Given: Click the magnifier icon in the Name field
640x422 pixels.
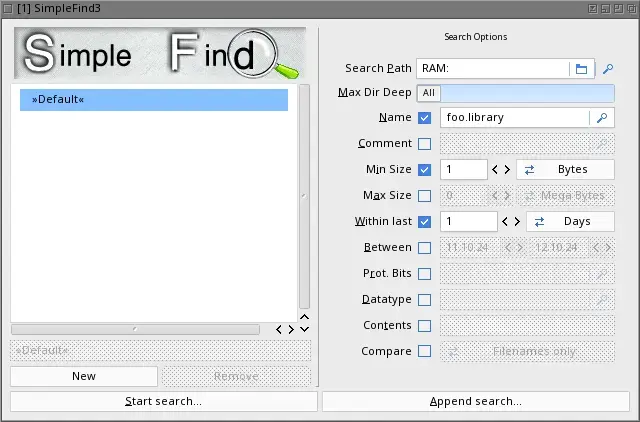Looking at the screenshot, I should click(x=602, y=118).
